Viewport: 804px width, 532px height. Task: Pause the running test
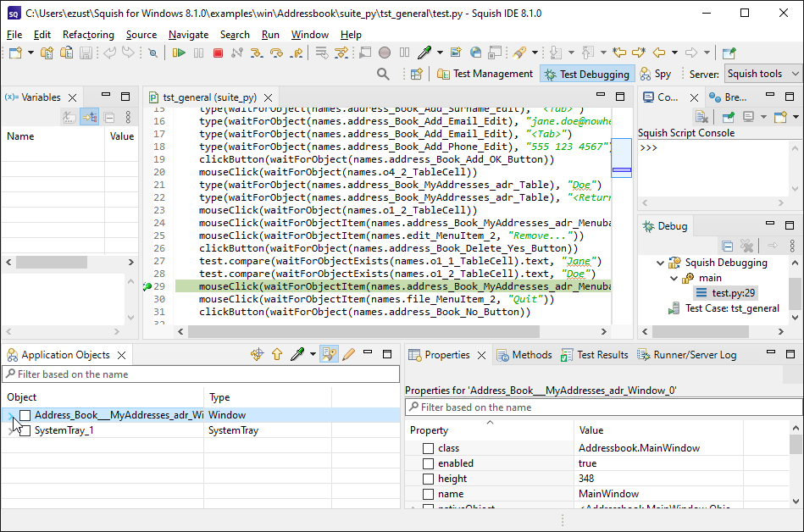[200, 51]
